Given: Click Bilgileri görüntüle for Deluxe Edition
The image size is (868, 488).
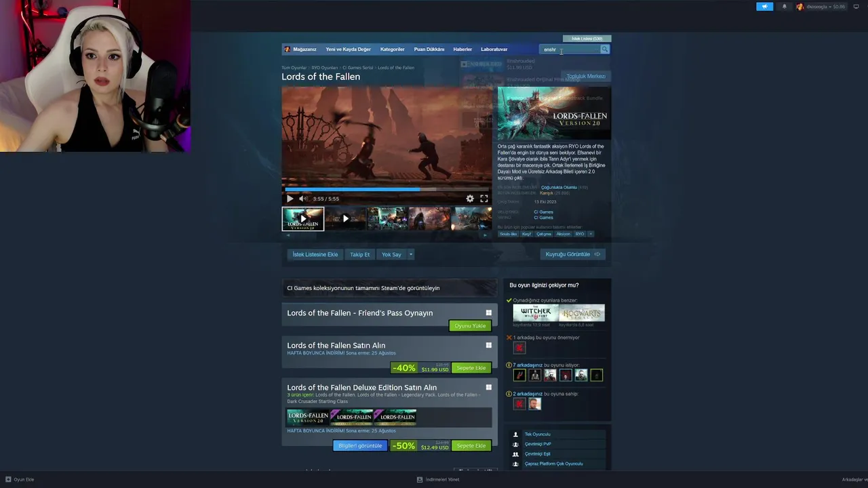Looking at the screenshot, I should (x=360, y=445).
